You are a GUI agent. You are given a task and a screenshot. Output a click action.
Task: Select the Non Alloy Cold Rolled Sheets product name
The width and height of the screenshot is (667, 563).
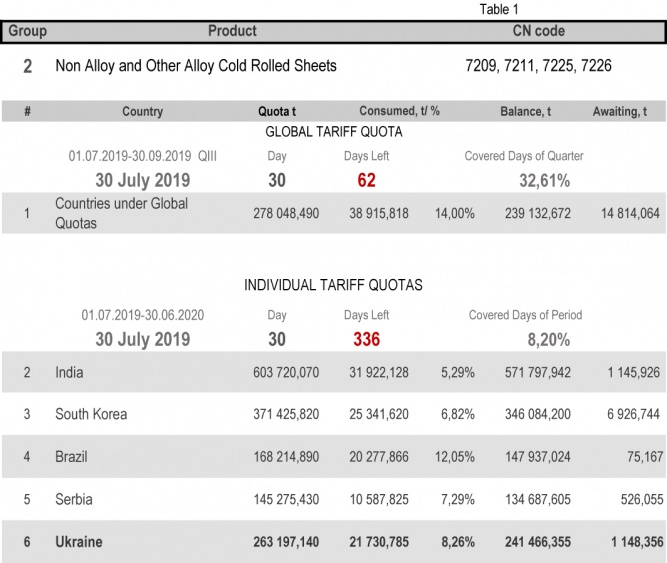196,66
